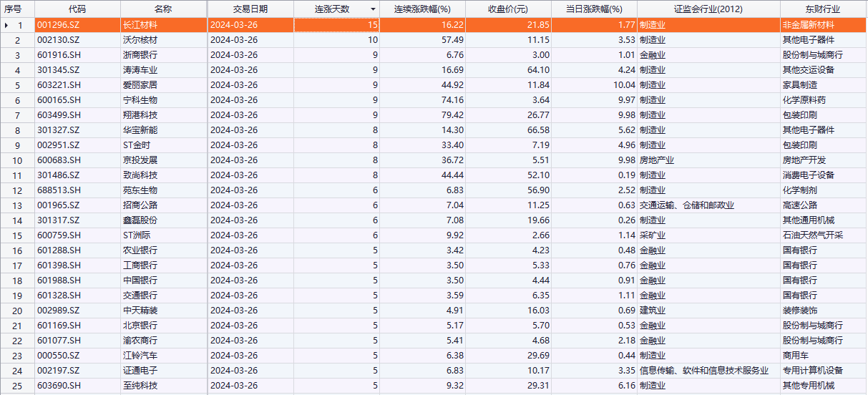Select the 浙商银行 name cell
The width and height of the screenshot is (868, 395).
point(140,55)
